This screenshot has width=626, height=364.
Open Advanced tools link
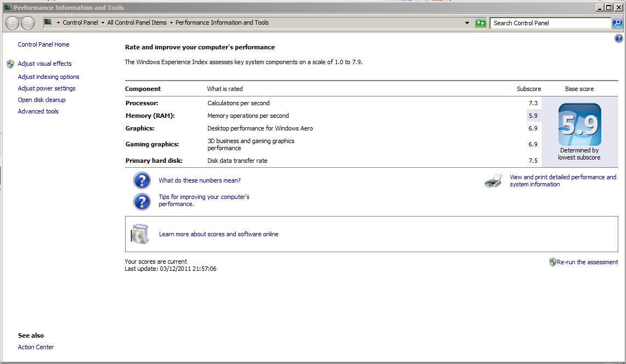(x=38, y=111)
